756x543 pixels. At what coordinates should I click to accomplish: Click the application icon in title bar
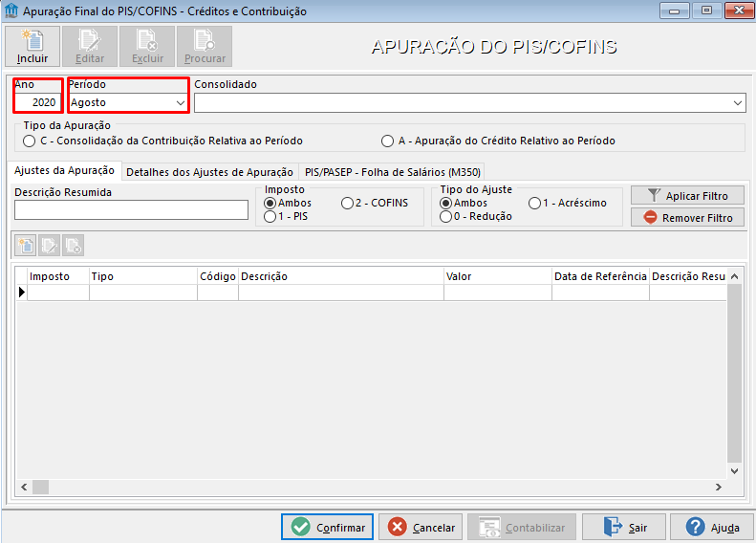(x=11, y=11)
